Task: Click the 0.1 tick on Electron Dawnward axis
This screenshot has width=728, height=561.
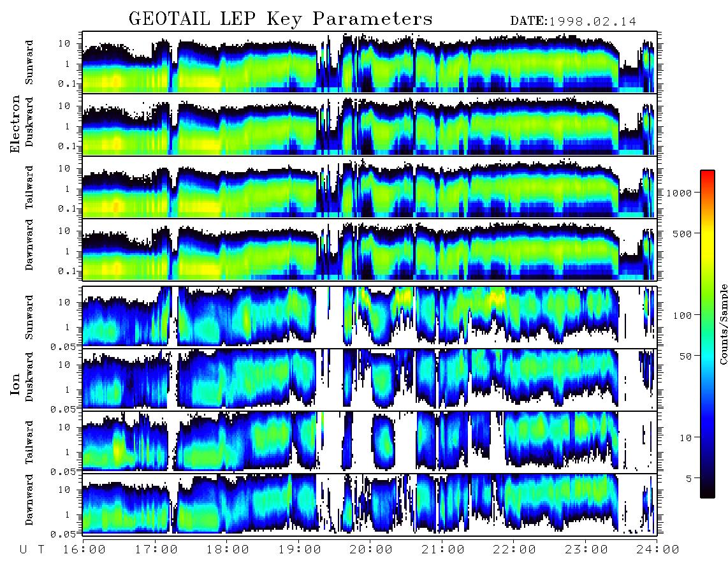Action: (69, 271)
